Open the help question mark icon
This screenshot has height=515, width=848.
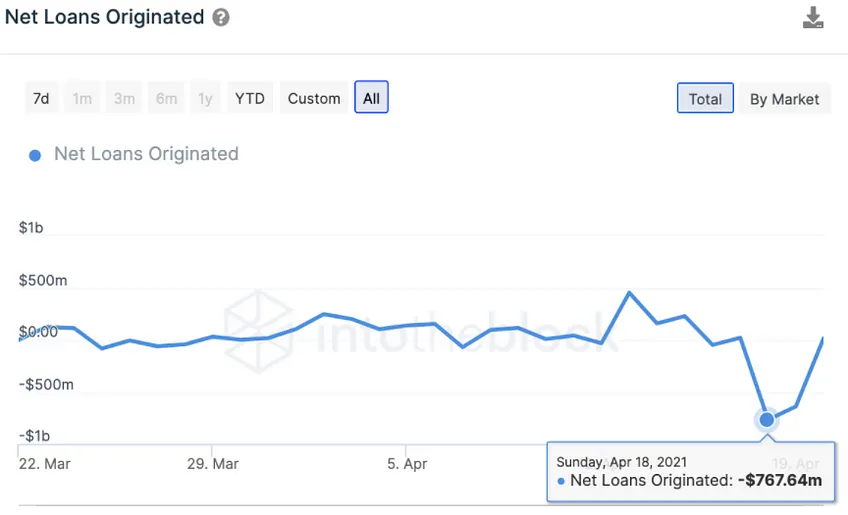coord(221,17)
